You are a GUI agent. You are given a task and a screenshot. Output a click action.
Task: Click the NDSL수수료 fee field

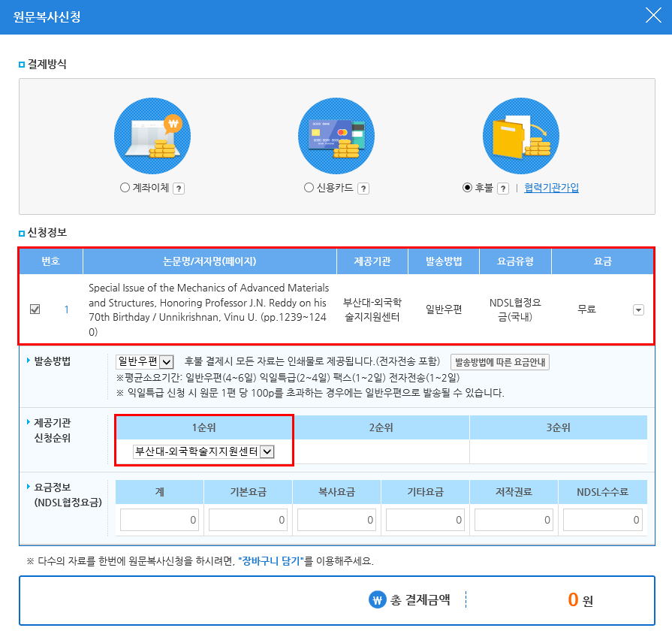point(603,520)
